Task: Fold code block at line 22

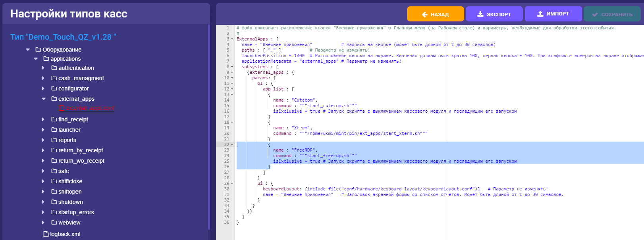Action: 232,145
